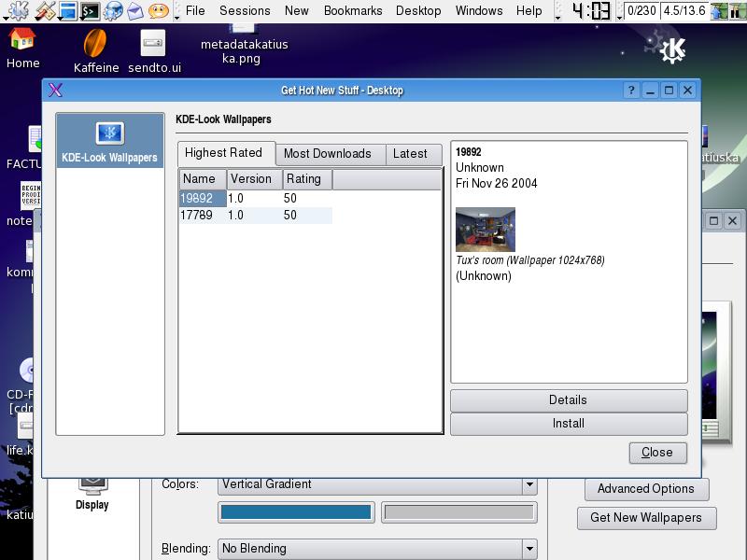747x560 pixels.
Task: Open the FACTU document desktop icon
Action: click(x=24, y=147)
